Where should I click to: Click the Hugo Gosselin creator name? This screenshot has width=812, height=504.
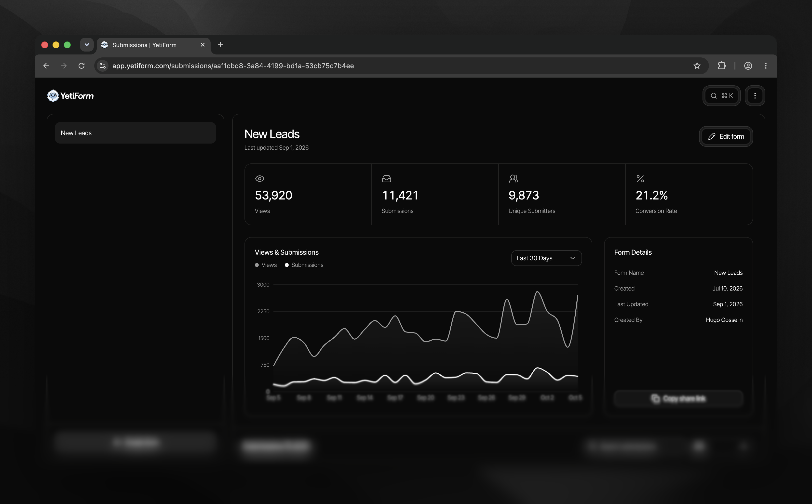click(x=724, y=320)
